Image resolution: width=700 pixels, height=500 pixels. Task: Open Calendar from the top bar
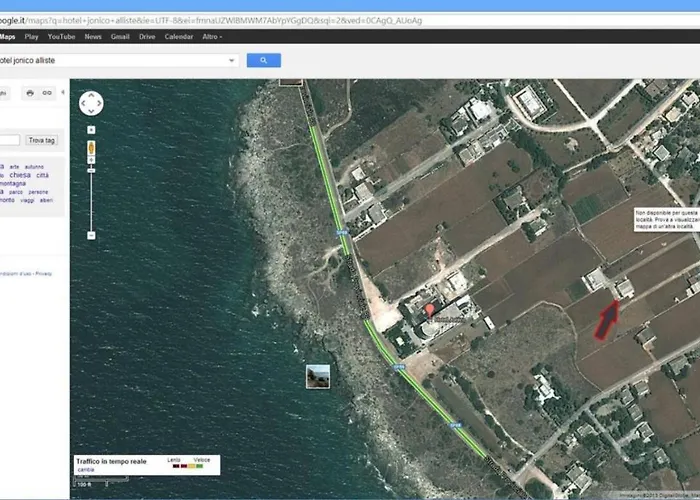[x=178, y=37]
